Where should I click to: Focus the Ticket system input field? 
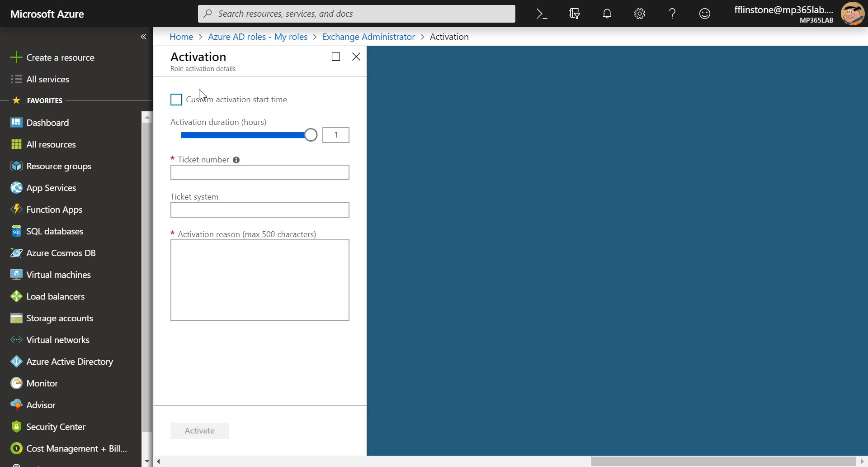pyautogui.click(x=260, y=210)
